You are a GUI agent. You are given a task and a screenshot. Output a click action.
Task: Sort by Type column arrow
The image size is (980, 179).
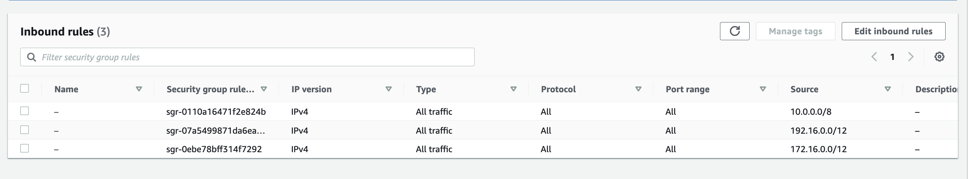point(513,89)
